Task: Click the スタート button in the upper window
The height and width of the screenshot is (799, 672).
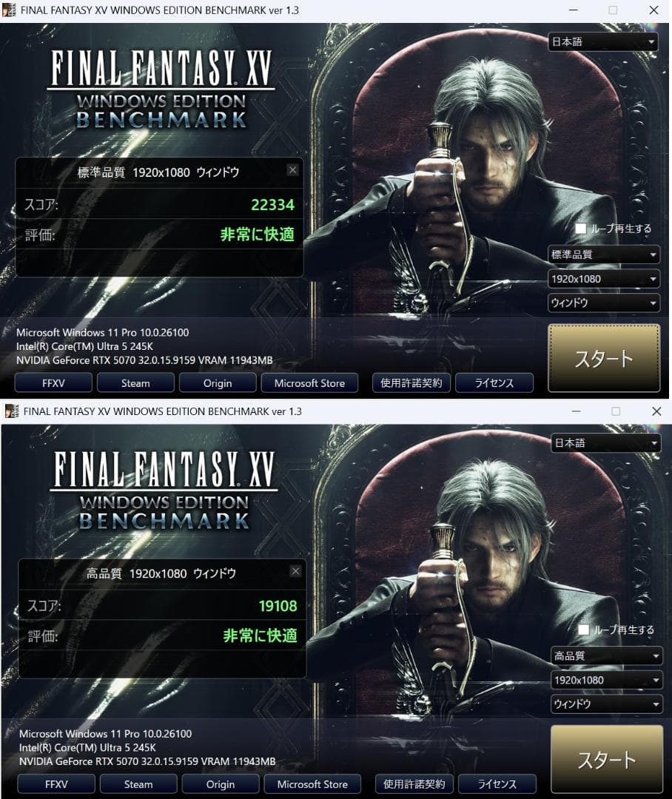Action: pyautogui.click(x=604, y=358)
